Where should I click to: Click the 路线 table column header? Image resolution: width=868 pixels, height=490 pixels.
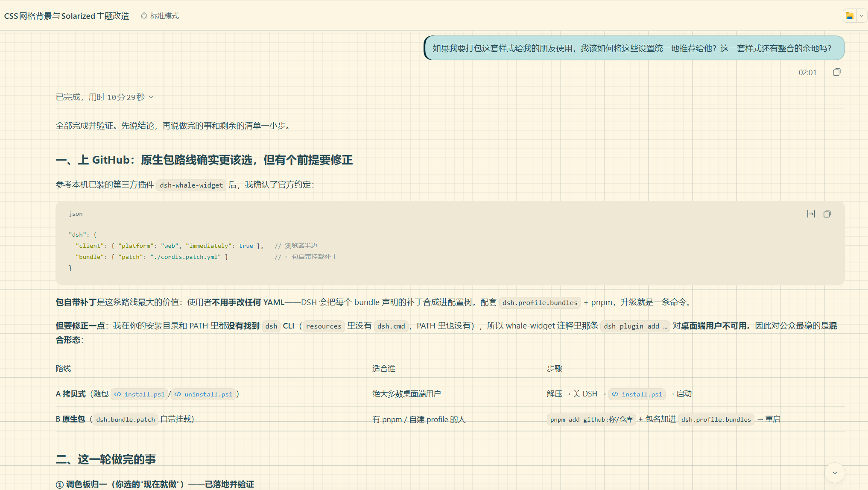pyautogui.click(x=63, y=369)
